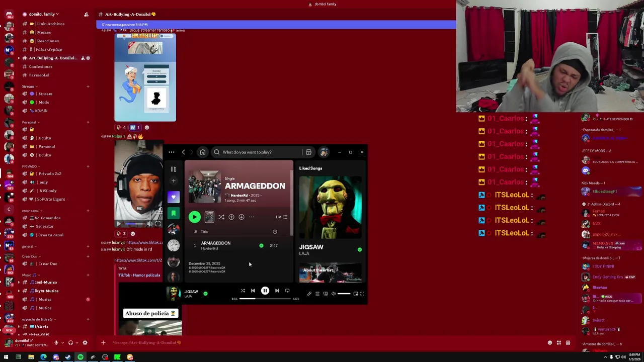Download the ARMAGEDDON single
644x362 pixels.
pyautogui.click(x=242, y=217)
